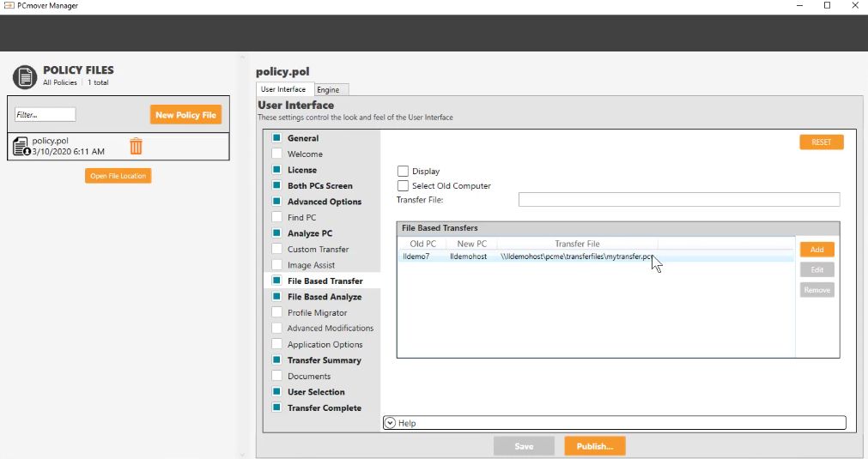This screenshot has height=459, width=868.
Task: Select the mytransfer.pcv path cell
Action: (x=576, y=257)
